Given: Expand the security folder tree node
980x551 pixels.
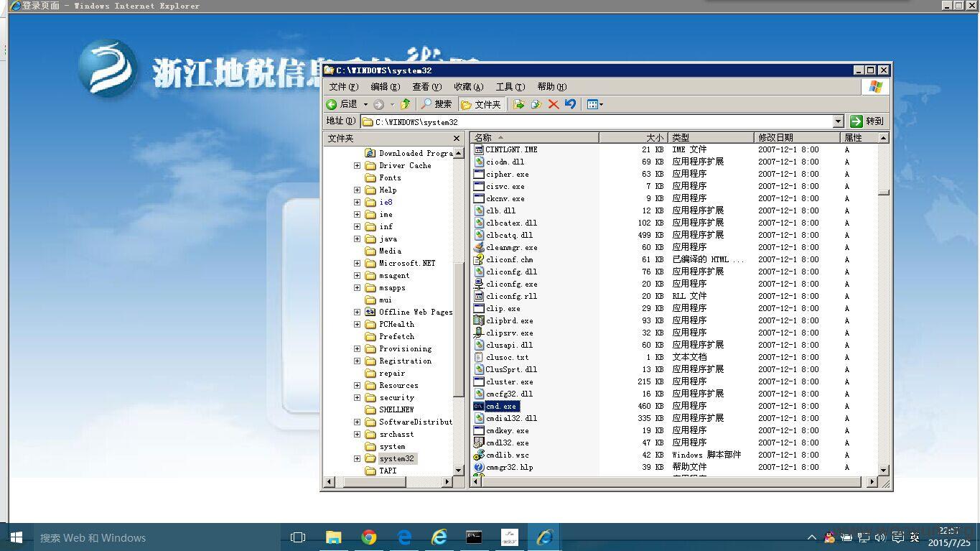Looking at the screenshot, I should point(357,397).
